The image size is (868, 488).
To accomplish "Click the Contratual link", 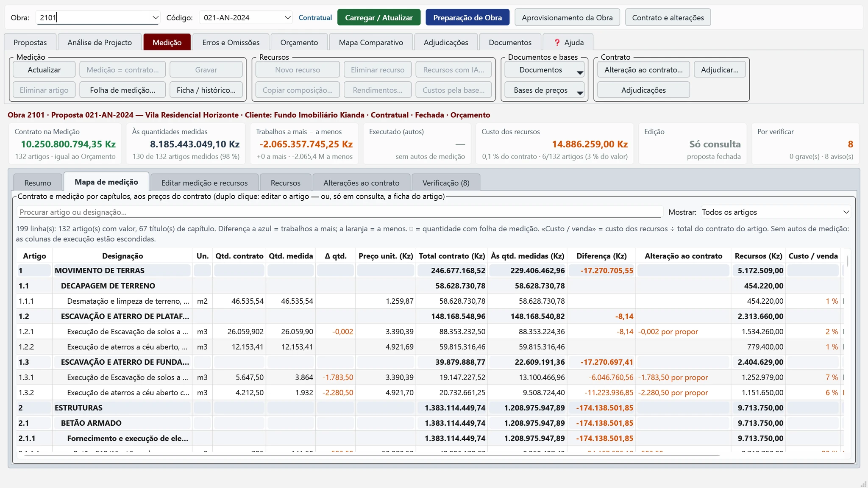I will 315,18.
